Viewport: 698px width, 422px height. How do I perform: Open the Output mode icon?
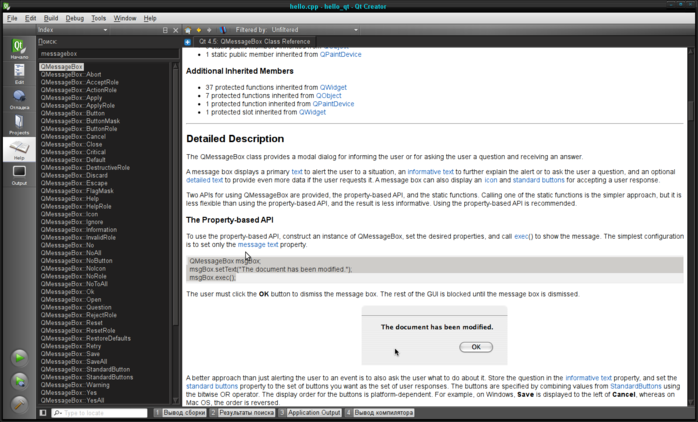pyautogui.click(x=19, y=175)
